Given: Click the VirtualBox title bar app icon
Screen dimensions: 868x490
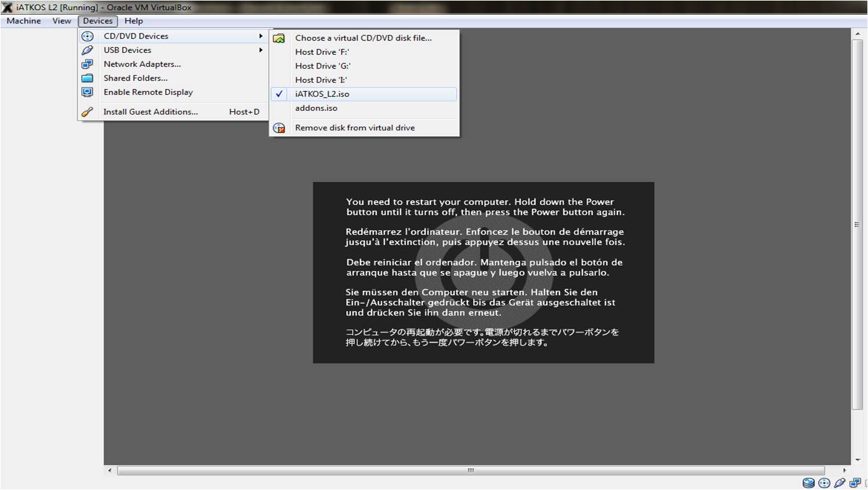Looking at the screenshot, I should (7, 8).
